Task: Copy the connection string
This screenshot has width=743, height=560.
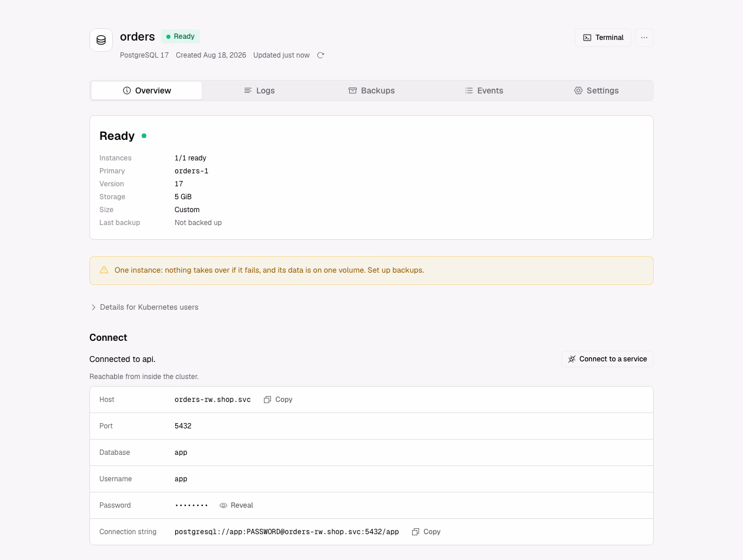Action: [426, 532]
